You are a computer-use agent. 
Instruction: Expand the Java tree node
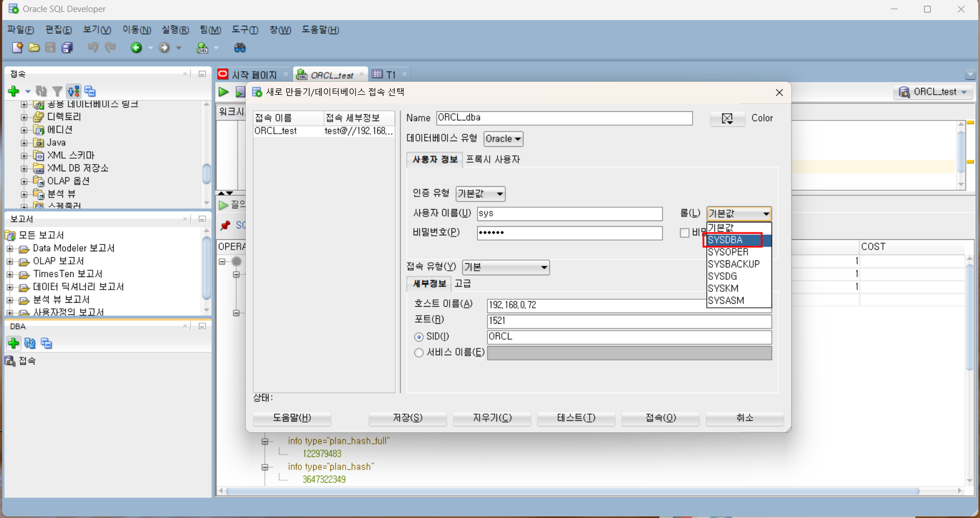[24, 143]
